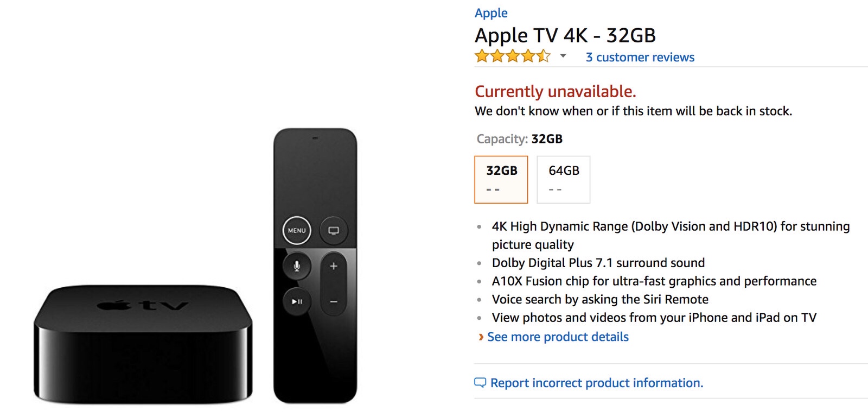Click the MENU button on the remote image
The width and height of the screenshot is (868, 417).
click(x=297, y=230)
